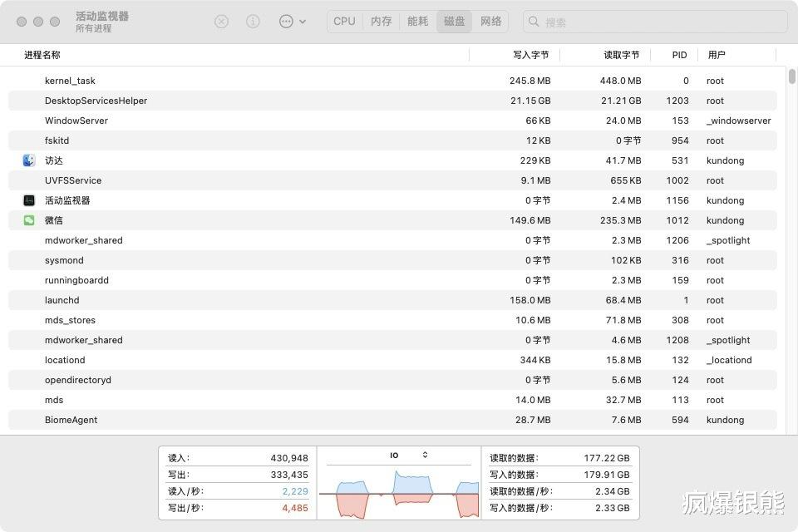Select the WindowServer process row
This screenshot has height=532, width=798.
point(392,121)
